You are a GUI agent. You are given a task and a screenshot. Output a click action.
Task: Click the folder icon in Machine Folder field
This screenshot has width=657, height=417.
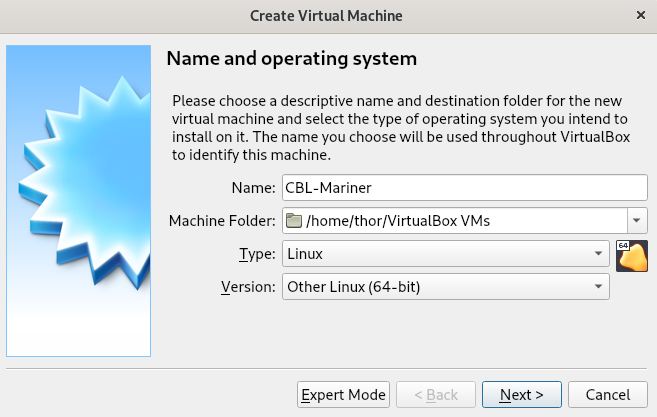point(294,220)
